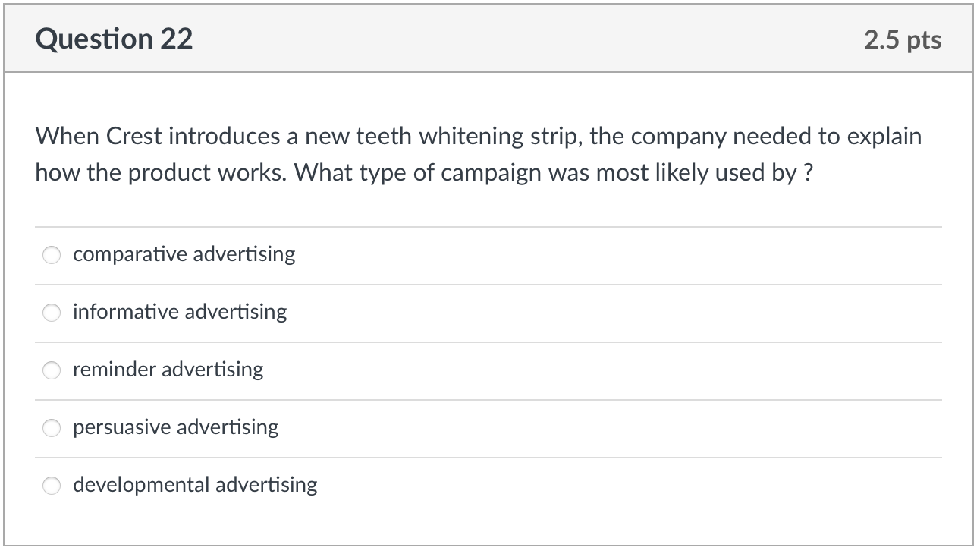Viewport: 980px width, 554px height.
Task: Pick the persuasive advertising radio button
Action: 51,428
